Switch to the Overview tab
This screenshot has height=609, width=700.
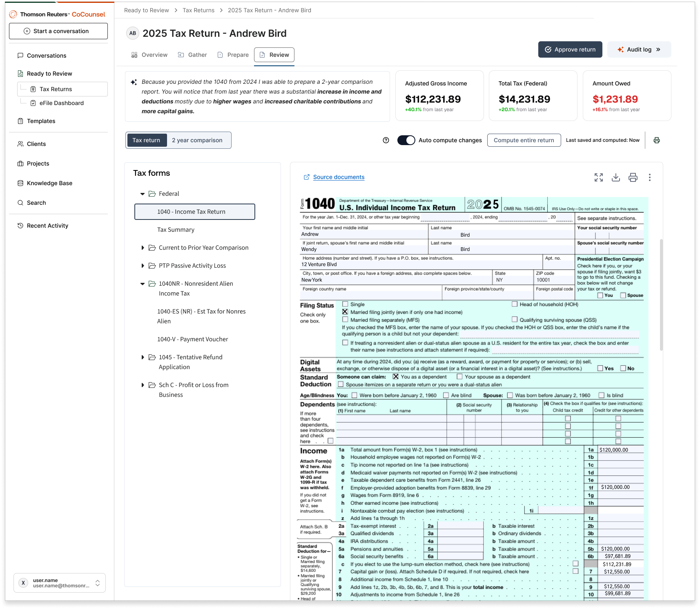154,54
